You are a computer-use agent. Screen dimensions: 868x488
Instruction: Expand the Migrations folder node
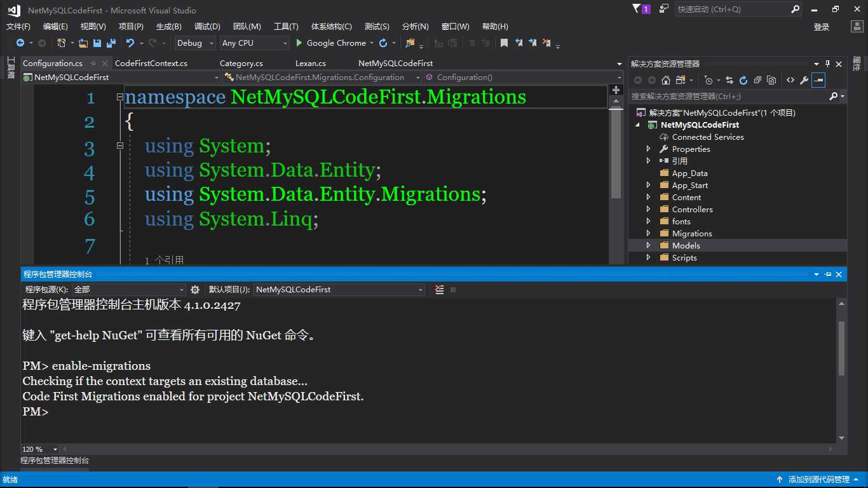coord(648,233)
